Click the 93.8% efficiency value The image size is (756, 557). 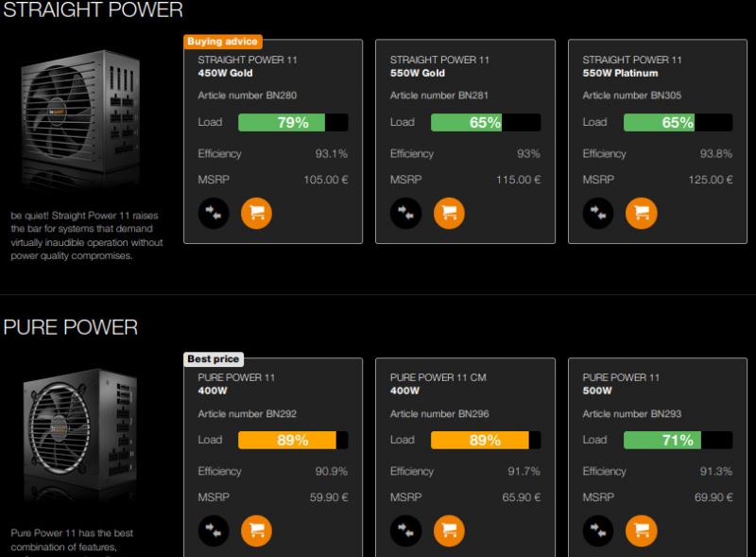[716, 153]
